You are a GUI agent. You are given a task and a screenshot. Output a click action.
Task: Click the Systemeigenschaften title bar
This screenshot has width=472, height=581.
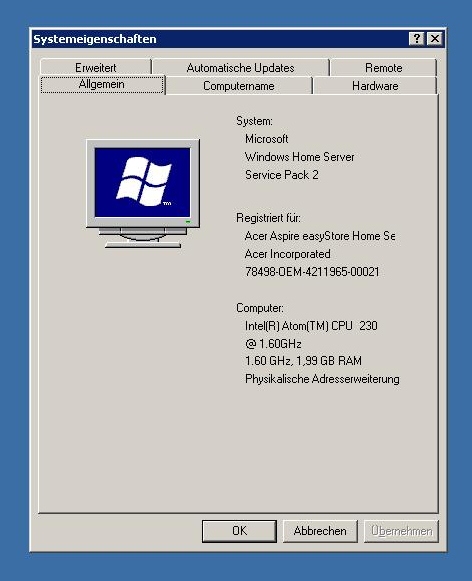pyautogui.click(x=220, y=39)
